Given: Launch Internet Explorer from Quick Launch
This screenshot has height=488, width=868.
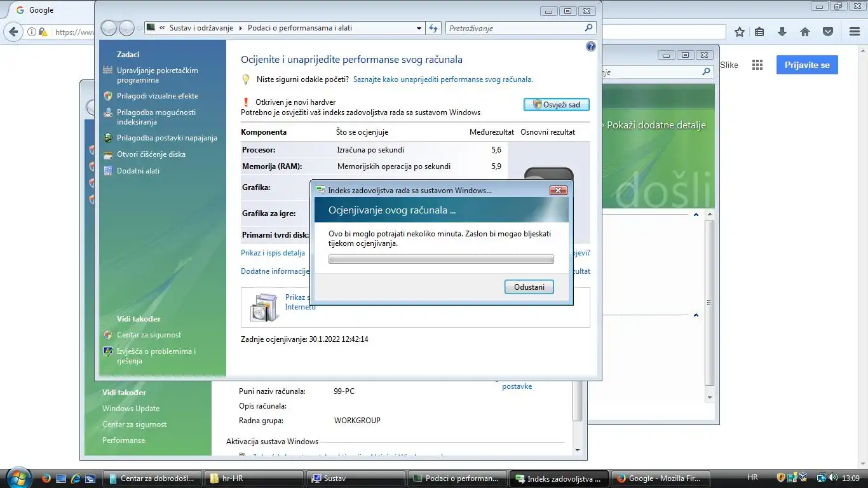Looking at the screenshot, I should [x=76, y=478].
